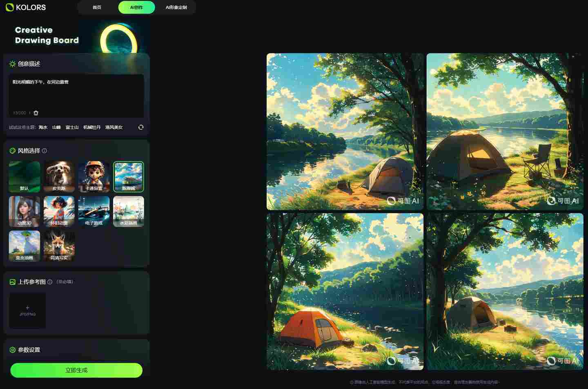Pick the 水彩插画 style

(x=129, y=211)
